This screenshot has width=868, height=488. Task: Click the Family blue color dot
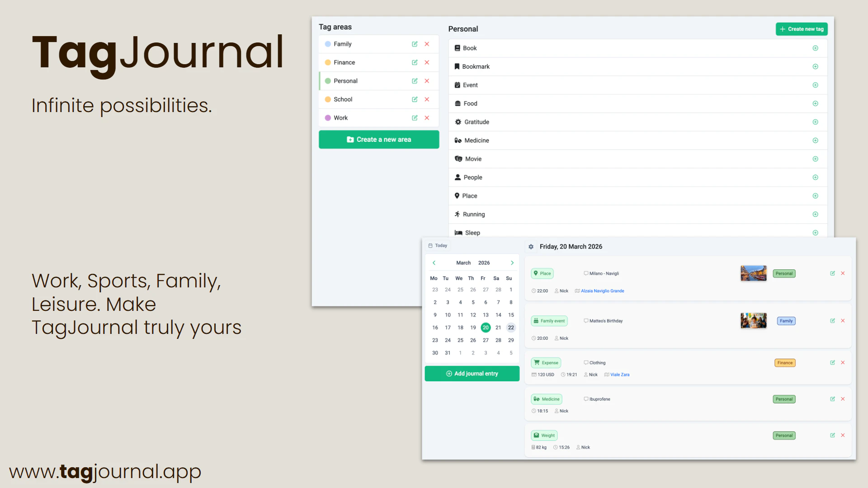[328, 44]
